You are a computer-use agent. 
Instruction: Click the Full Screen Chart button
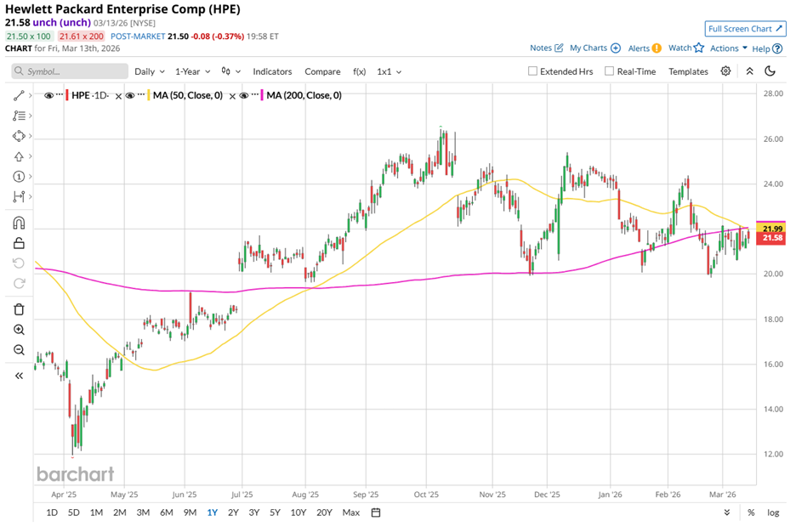[745, 29]
